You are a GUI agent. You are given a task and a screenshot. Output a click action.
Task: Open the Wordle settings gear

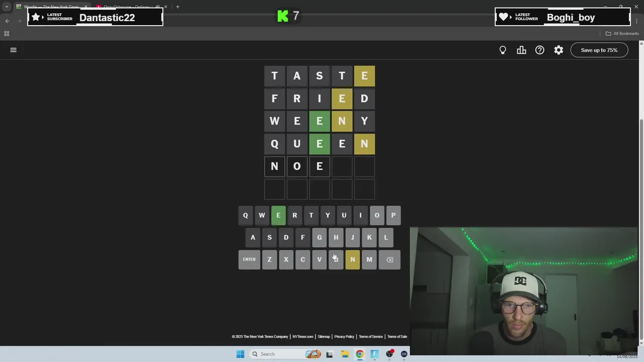click(558, 50)
